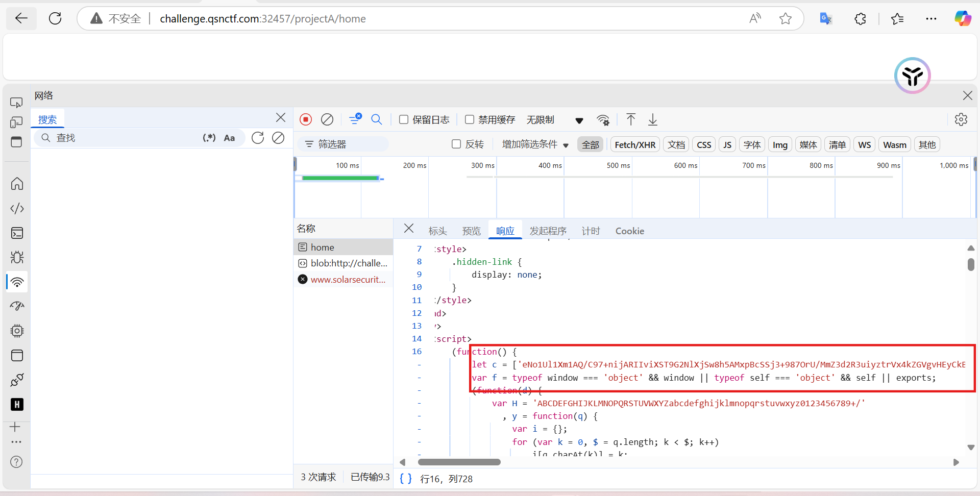
Task: Filter requests by 文档
Action: click(676, 144)
